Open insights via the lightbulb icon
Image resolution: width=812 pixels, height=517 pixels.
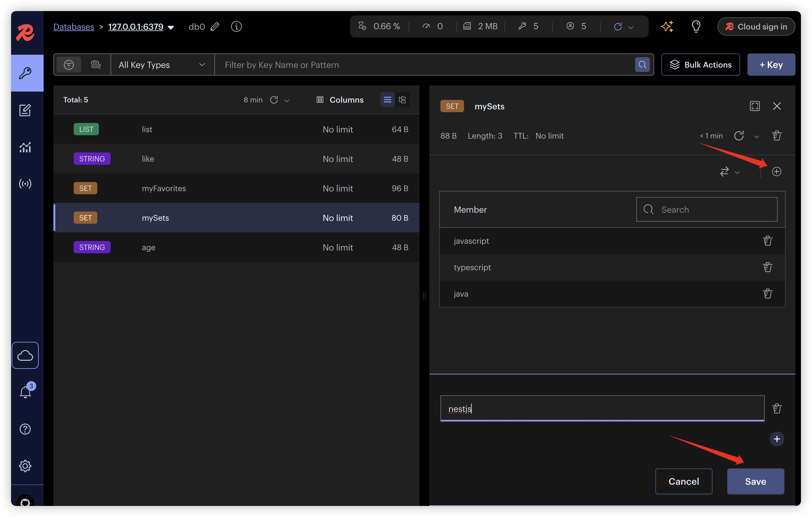tap(696, 26)
